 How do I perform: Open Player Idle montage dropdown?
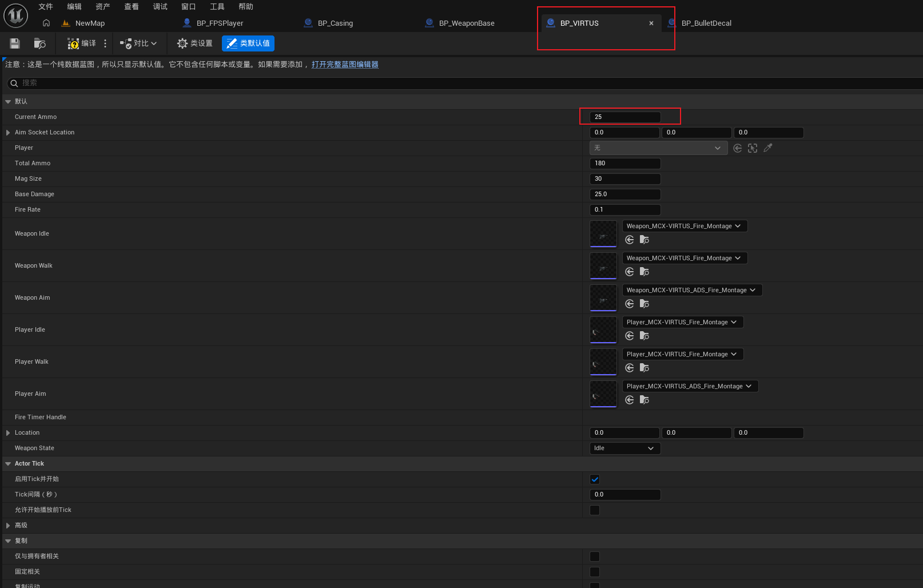[683, 322]
